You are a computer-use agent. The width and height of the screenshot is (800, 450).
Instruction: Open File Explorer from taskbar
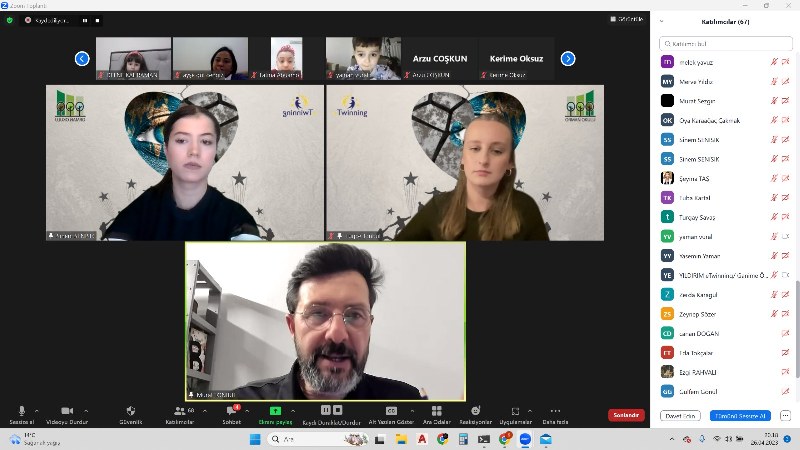(x=402, y=439)
